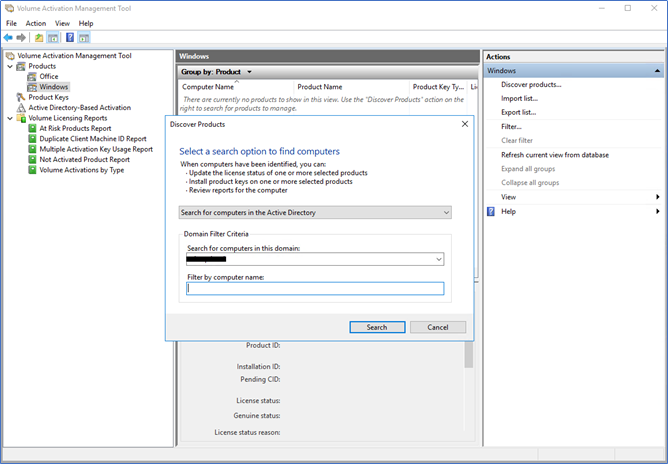This screenshot has width=668, height=464.
Task: Expand the Help submenu arrow in Actions
Action: [x=658, y=211]
